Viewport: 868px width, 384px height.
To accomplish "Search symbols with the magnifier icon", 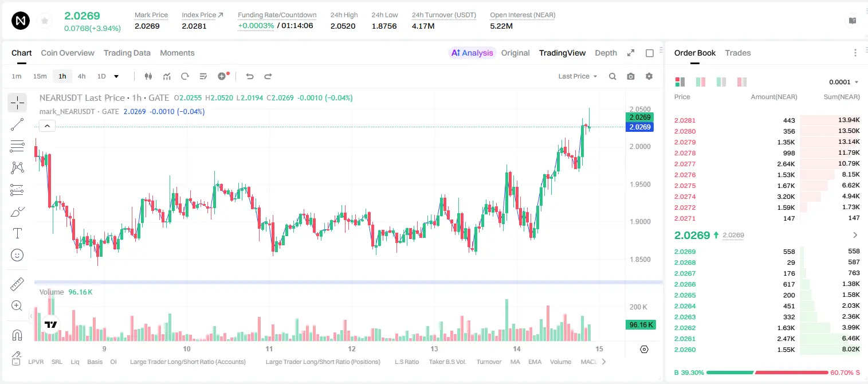I will click(612, 76).
